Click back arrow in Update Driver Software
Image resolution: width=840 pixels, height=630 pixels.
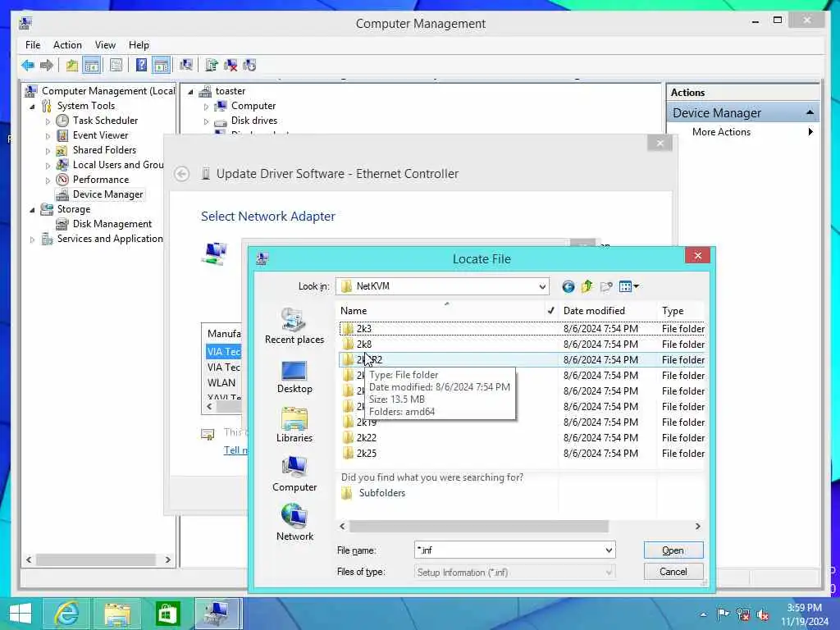[181, 174]
